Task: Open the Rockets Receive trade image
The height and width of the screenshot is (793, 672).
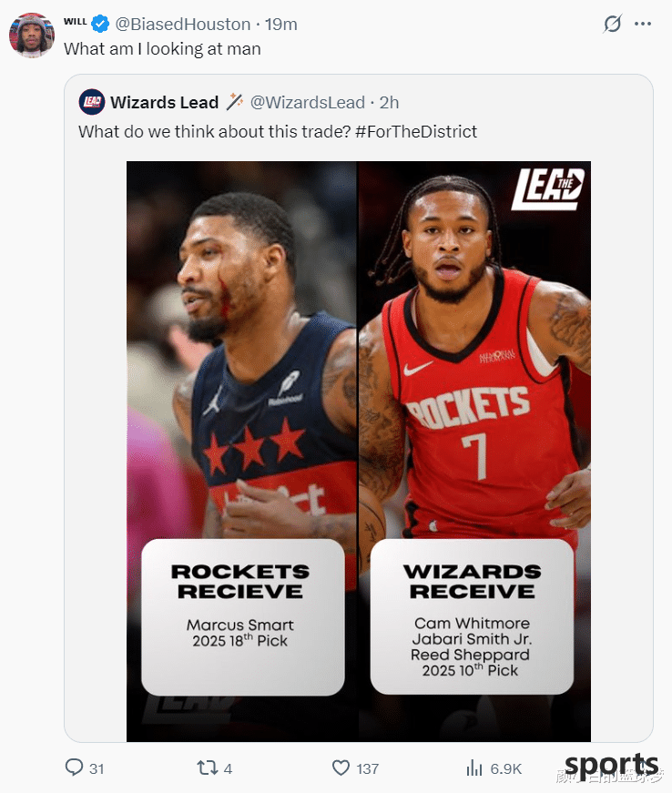Action: (x=241, y=451)
